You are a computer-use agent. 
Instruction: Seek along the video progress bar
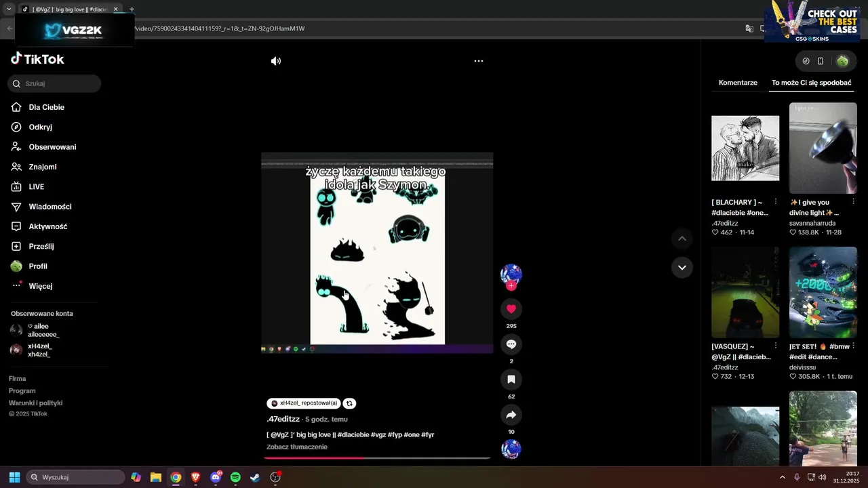point(377,458)
